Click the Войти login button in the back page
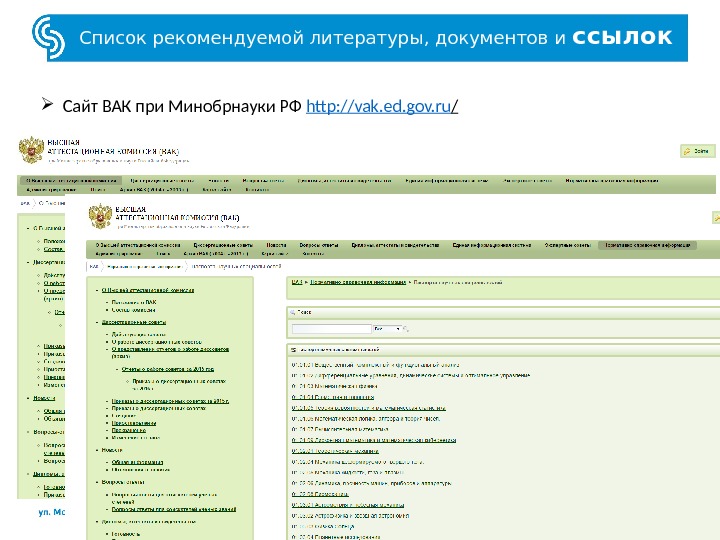 pyautogui.click(x=698, y=151)
